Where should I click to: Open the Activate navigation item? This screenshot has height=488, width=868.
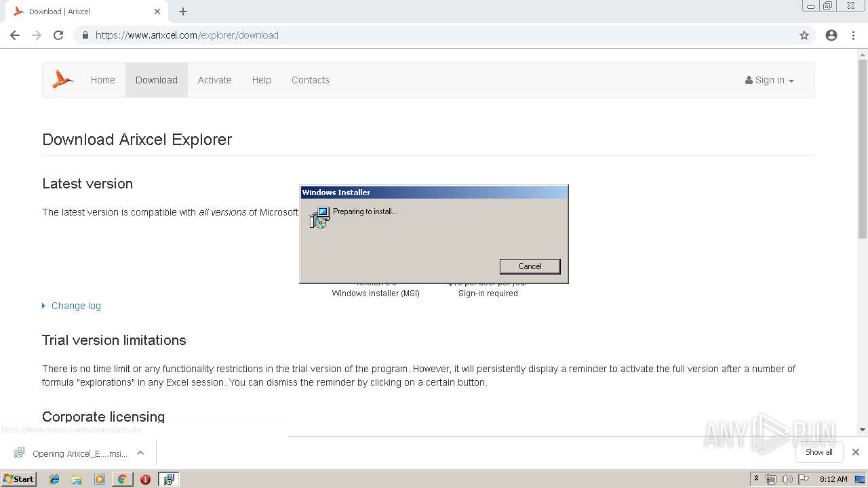coord(215,80)
